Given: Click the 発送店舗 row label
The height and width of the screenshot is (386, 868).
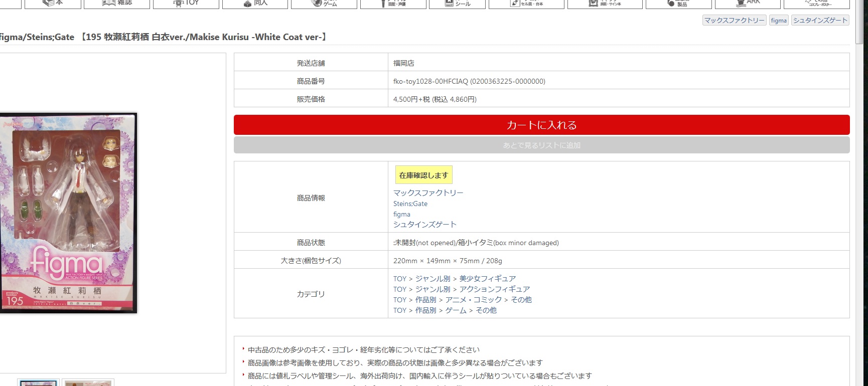Looking at the screenshot, I should click(x=311, y=63).
